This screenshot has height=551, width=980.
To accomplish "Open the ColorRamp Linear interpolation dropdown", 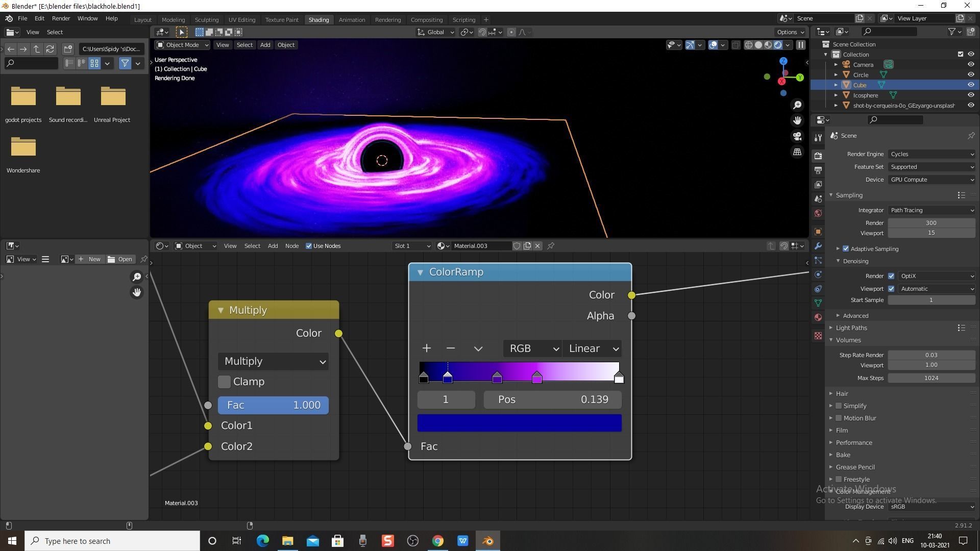I will click(x=592, y=348).
